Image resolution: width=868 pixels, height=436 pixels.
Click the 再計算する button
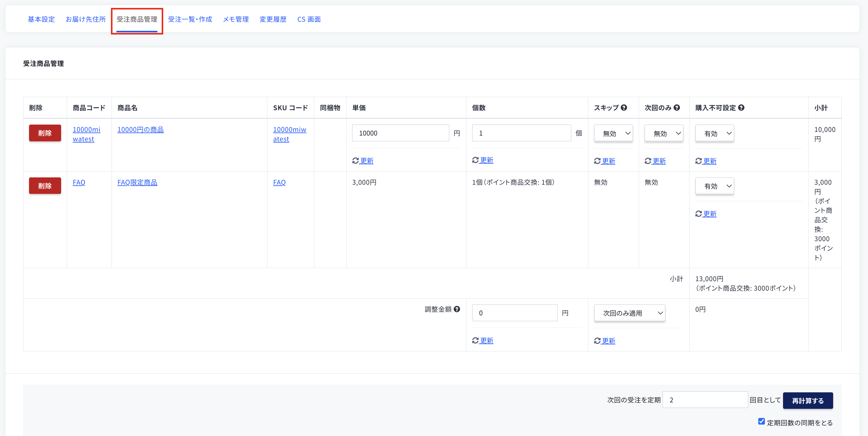click(x=808, y=401)
